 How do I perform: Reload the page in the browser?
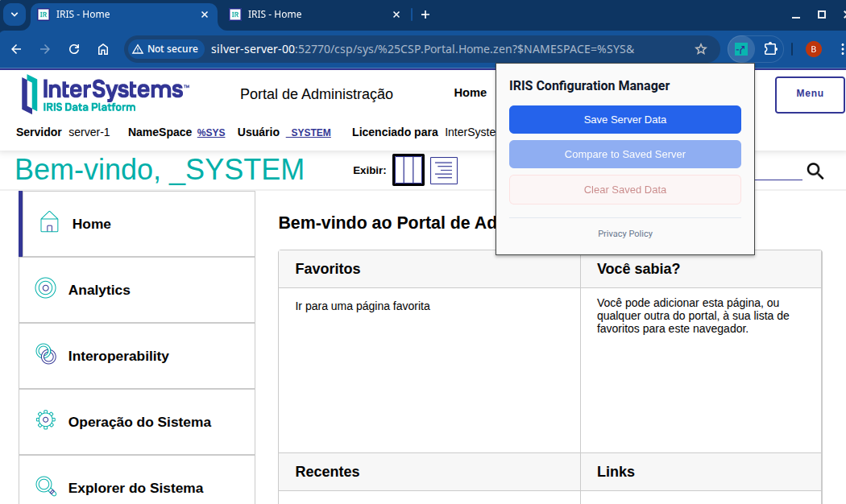click(x=74, y=49)
